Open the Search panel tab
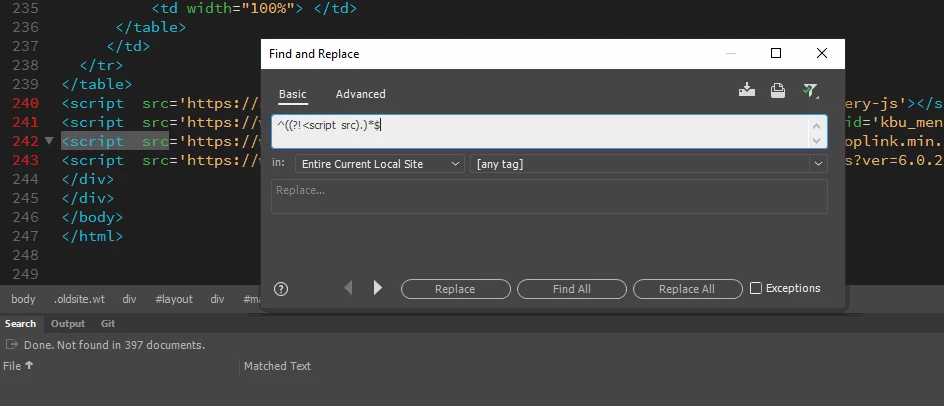The height and width of the screenshot is (406, 944). click(x=20, y=323)
